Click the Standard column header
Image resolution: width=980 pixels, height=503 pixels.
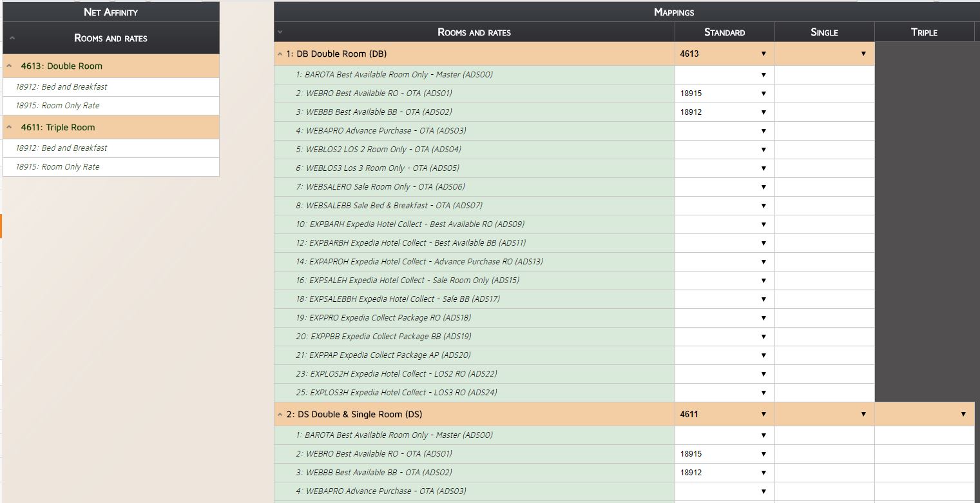pyautogui.click(x=725, y=32)
